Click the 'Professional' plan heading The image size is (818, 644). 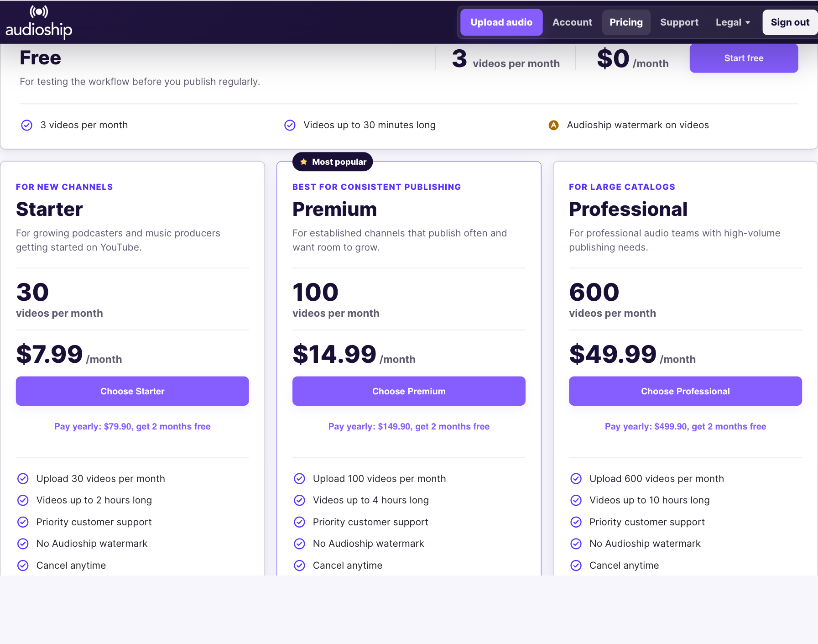(628, 209)
